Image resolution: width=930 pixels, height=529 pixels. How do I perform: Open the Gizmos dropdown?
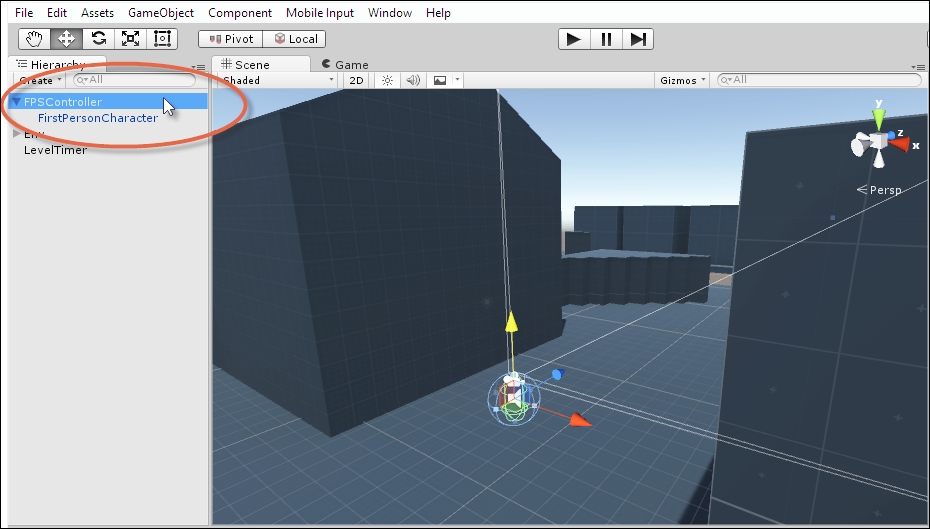click(682, 80)
